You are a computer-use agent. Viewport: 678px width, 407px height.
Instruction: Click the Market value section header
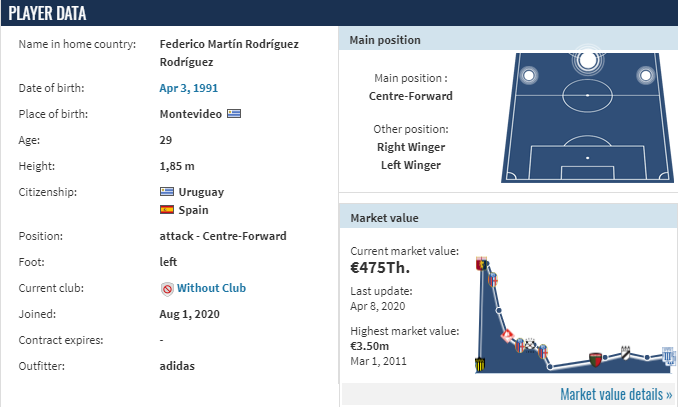click(x=508, y=218)
